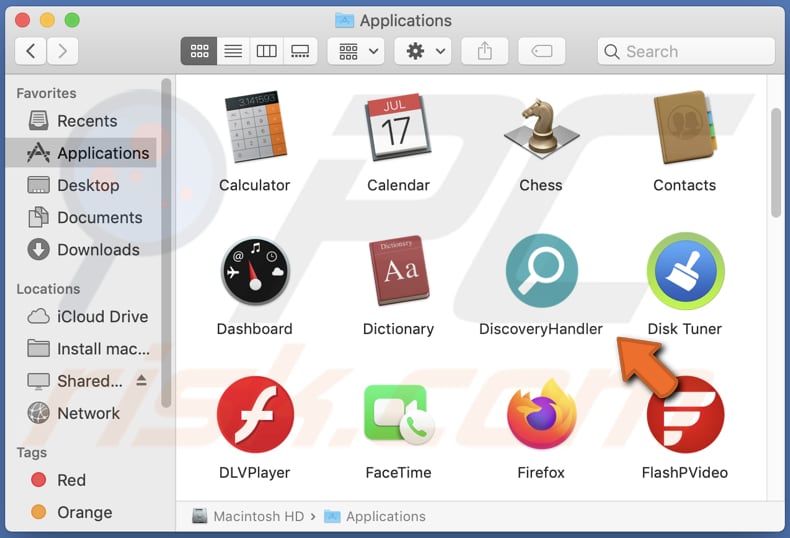This screenshot has height=538, width=790.
Task: Click the Locations section header
Action: pyautogui.click(x=48, y=289)
